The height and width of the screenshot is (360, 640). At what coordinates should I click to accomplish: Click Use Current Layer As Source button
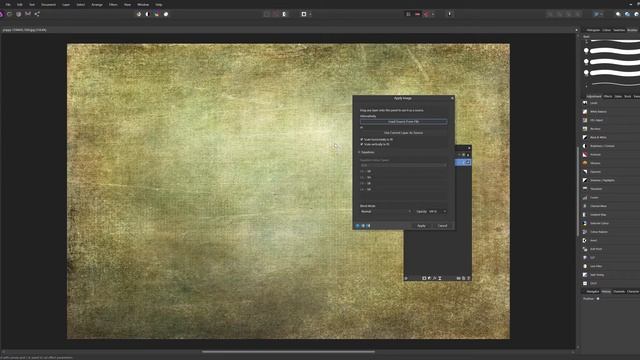403,133
